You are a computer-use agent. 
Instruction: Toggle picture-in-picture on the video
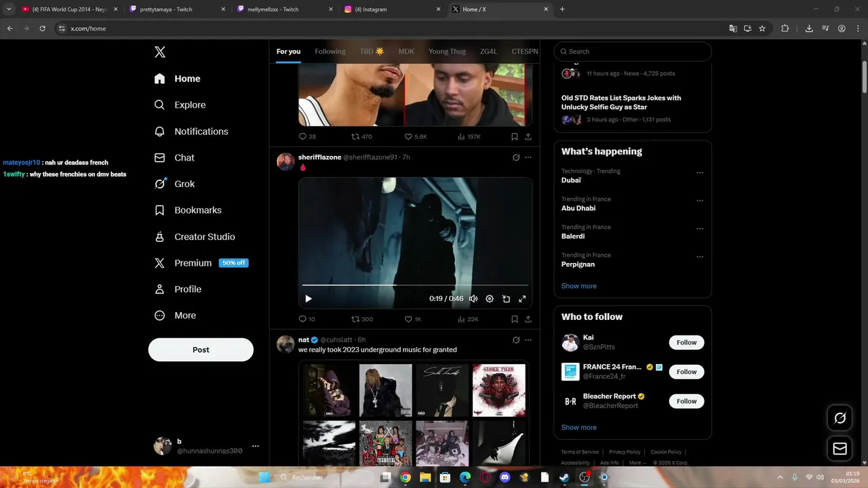[x=506, y=299]
